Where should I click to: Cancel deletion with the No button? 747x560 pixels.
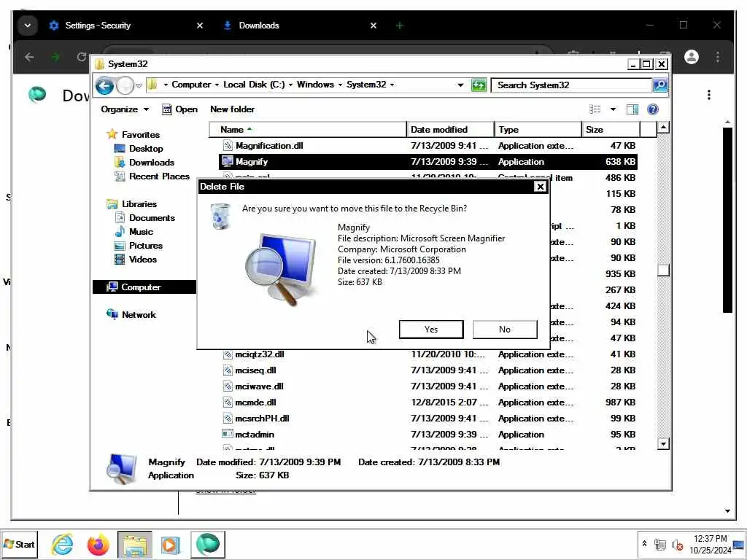click(505, 330)
